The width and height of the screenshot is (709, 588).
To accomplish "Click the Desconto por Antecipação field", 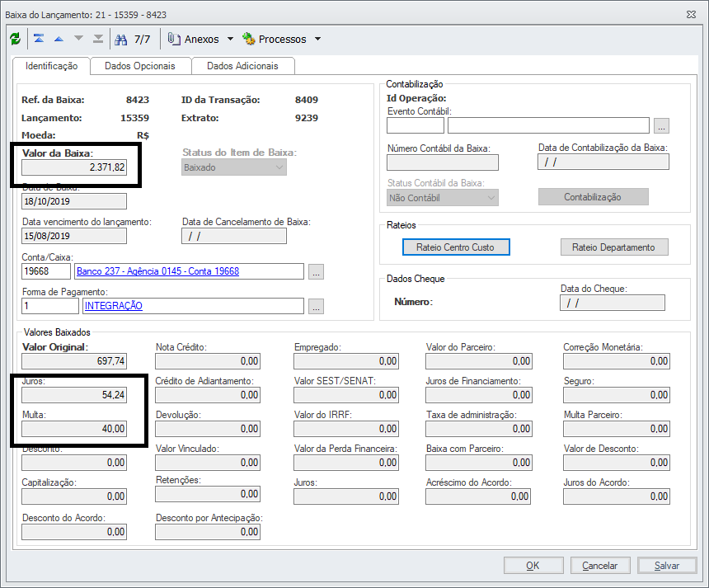I will click(x=208, y=532).
